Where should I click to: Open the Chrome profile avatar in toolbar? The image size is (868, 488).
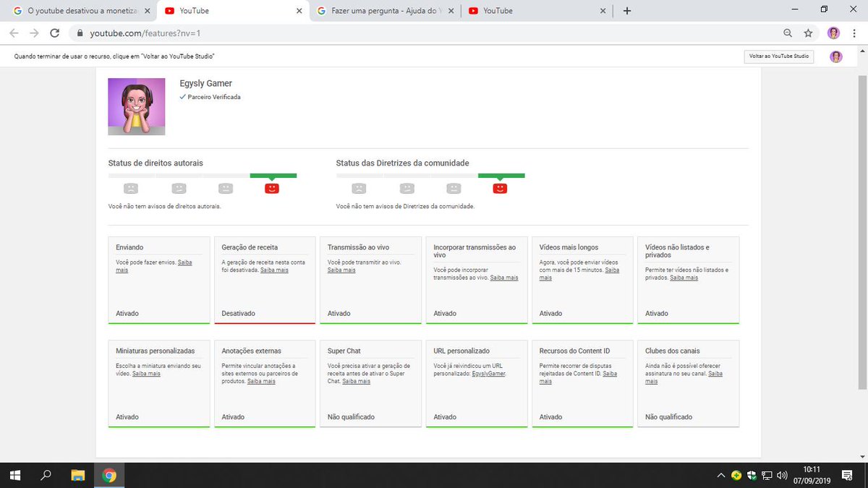click(x=833, y=33)
